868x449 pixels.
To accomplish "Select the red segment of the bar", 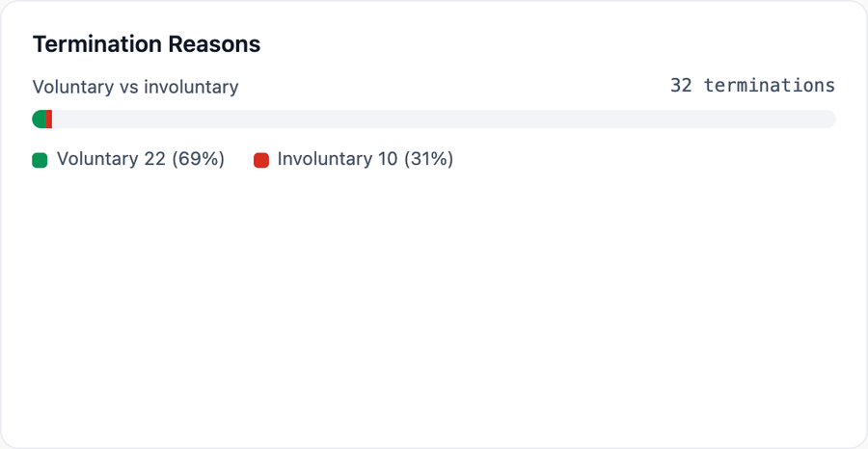I will coord(49,119).
